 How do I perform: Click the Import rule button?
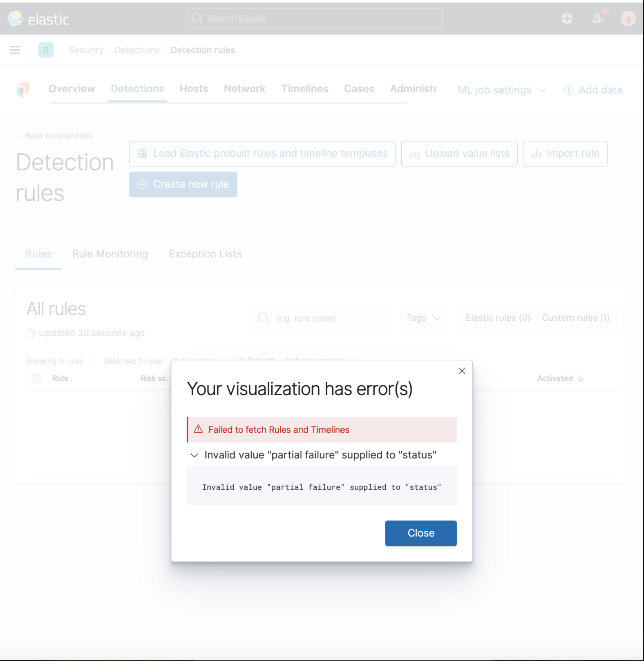pyautogui.click(x=565, y=154)
